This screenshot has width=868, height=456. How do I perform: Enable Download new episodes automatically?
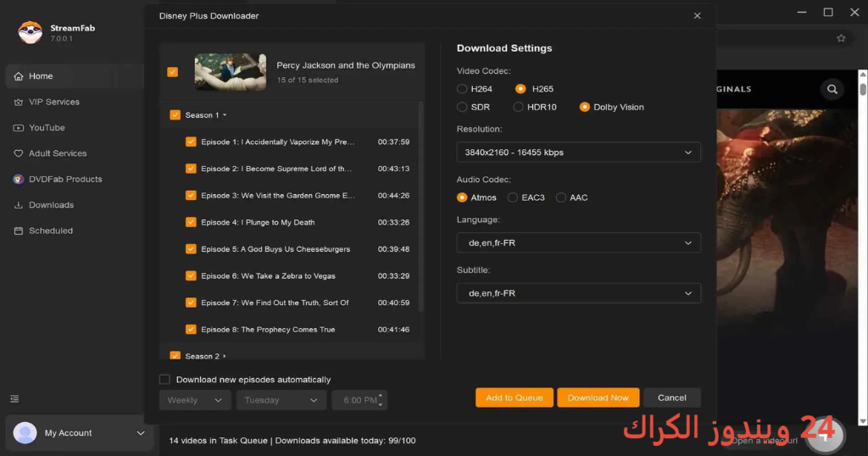click(x=164, y=380)
